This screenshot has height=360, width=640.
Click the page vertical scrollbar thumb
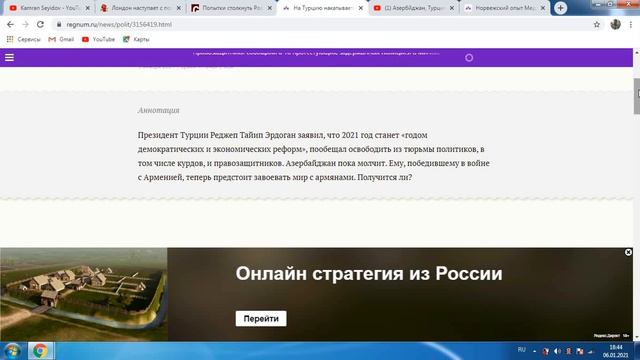click(637, 96)
